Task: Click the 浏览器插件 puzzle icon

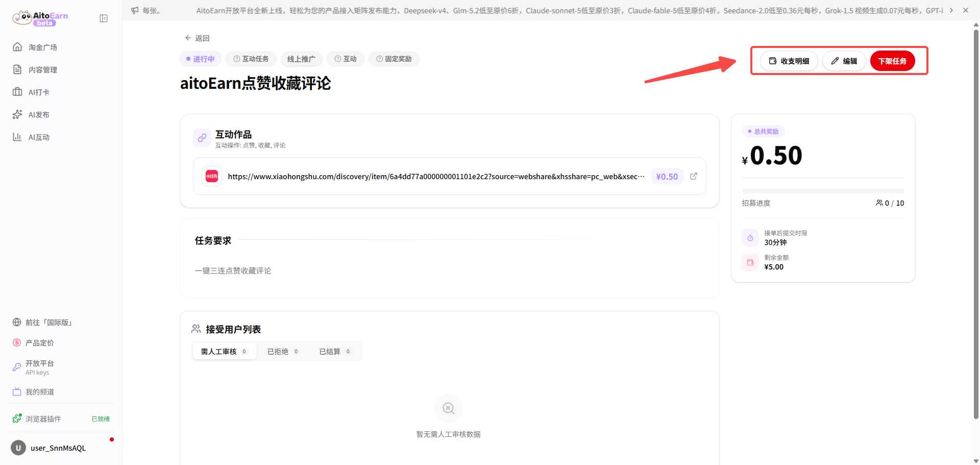Action: click(17, 419)
